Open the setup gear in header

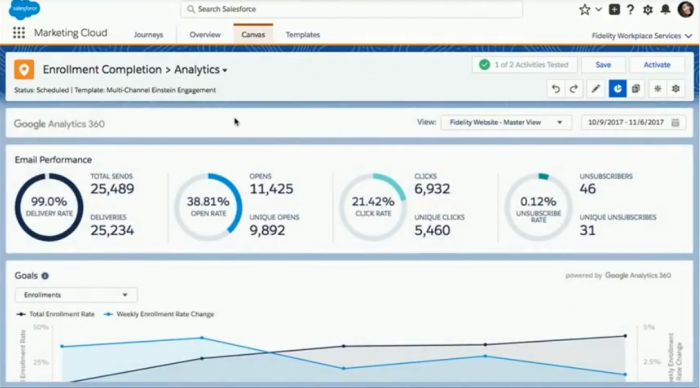point(648,9)
